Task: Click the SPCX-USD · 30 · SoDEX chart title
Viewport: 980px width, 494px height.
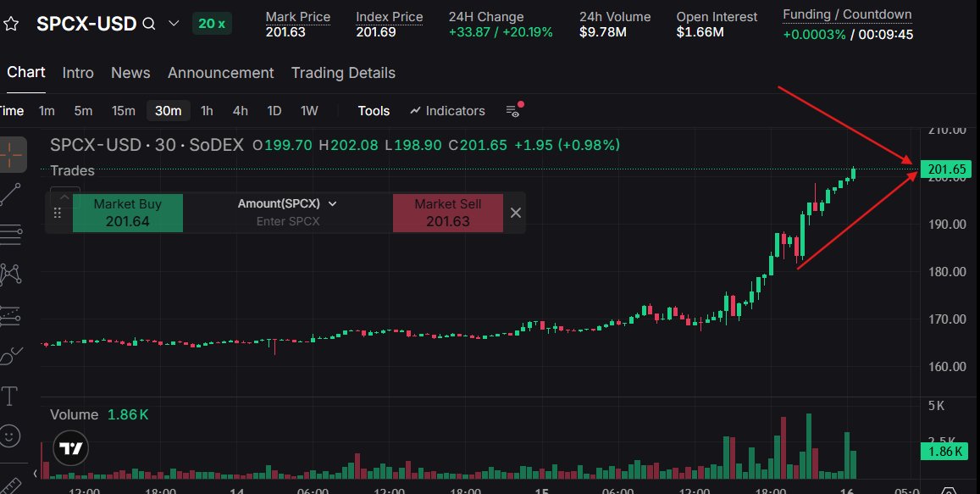Action: pos(147,145)
